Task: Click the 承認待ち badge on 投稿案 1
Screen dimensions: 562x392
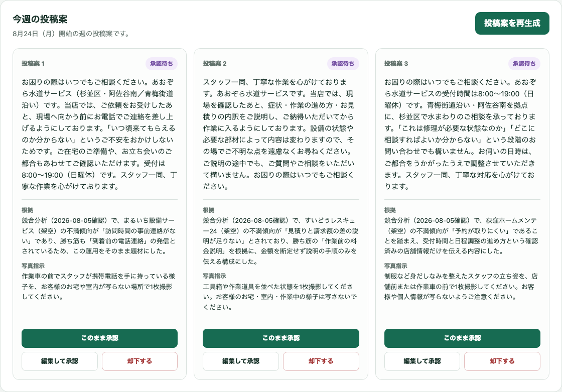Action: 161,63
